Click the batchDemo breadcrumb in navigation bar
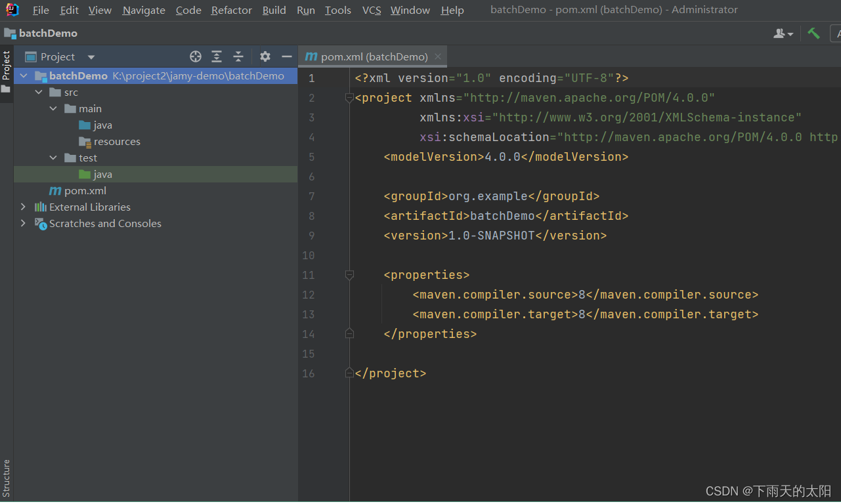 41,33
